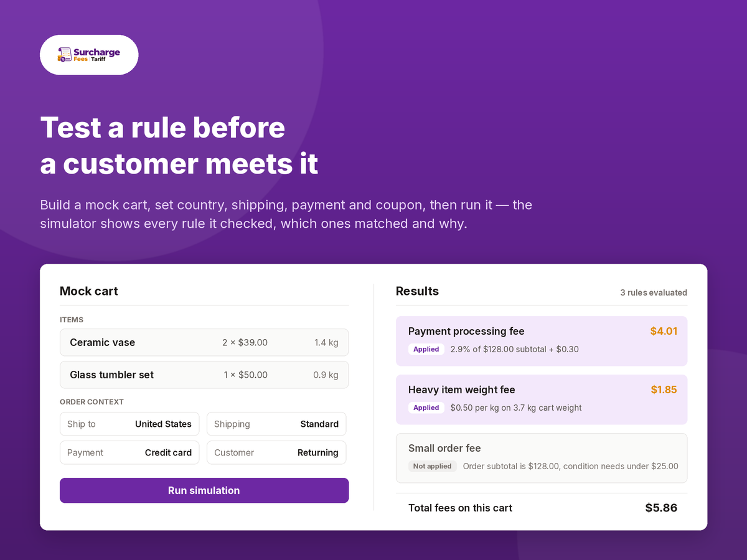
Task: Click the Results heading
Action: (417, 291)
